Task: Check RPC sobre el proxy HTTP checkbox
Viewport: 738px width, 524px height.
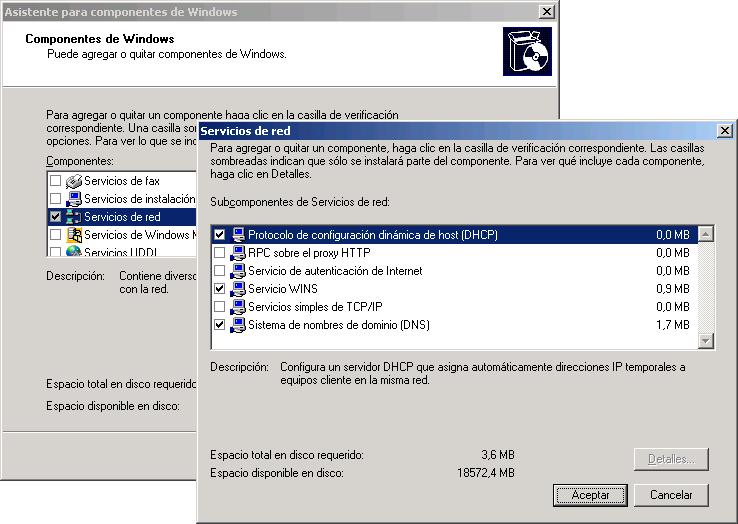Action: click(219, 252)
